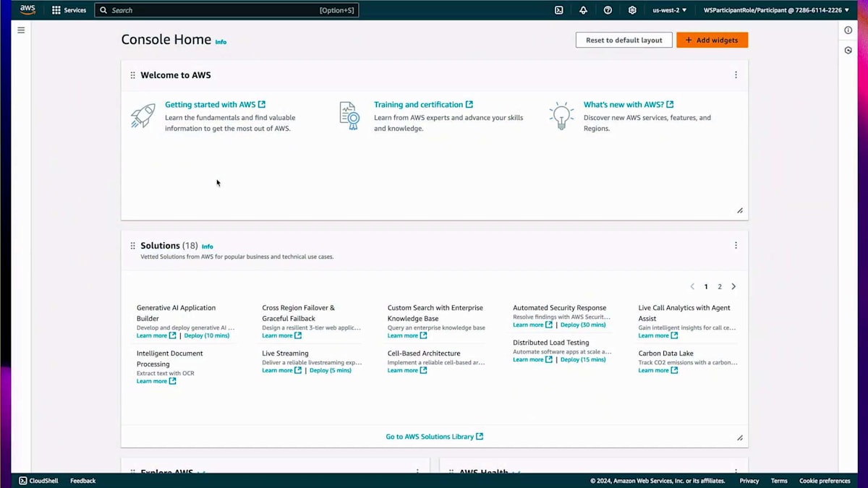This screenshot has height=488, width=868.
Task: Learn more about Custom Search with Enterprise
Action: click(x=407, y=335)
